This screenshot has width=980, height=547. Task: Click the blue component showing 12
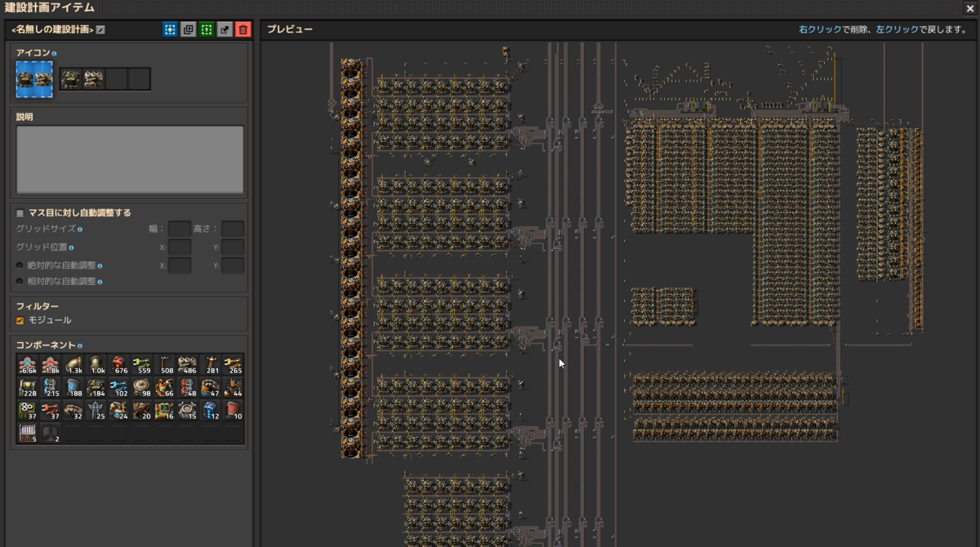[x=211, y=410]
